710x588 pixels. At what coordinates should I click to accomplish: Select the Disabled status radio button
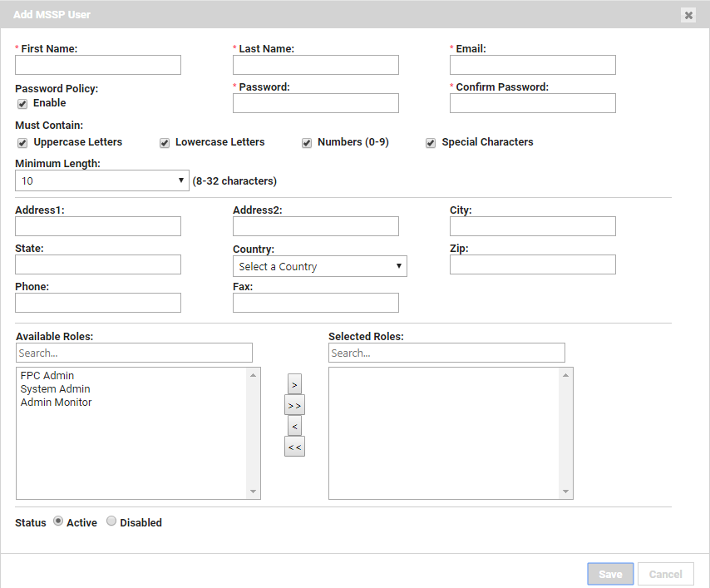click(x=111, y=521)
